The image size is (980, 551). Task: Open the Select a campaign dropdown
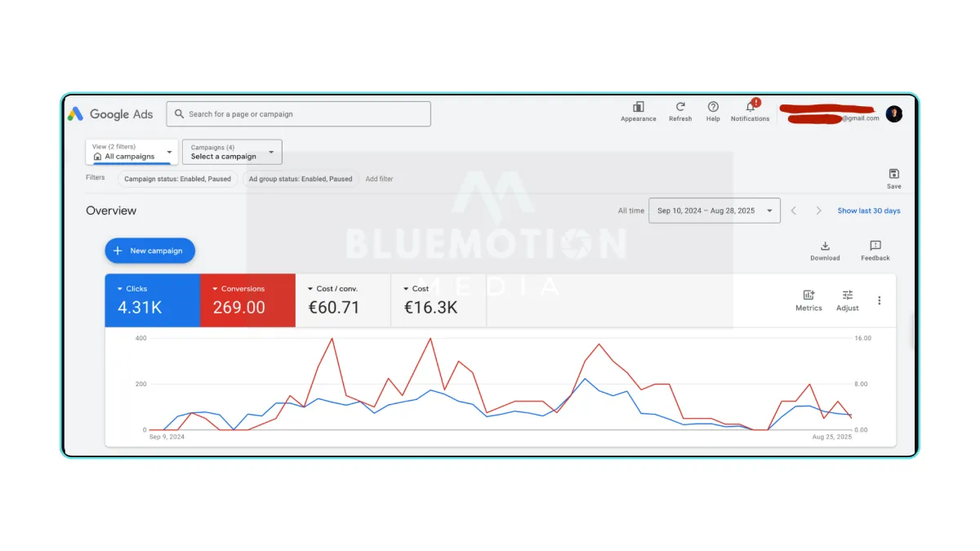[232, 152]
